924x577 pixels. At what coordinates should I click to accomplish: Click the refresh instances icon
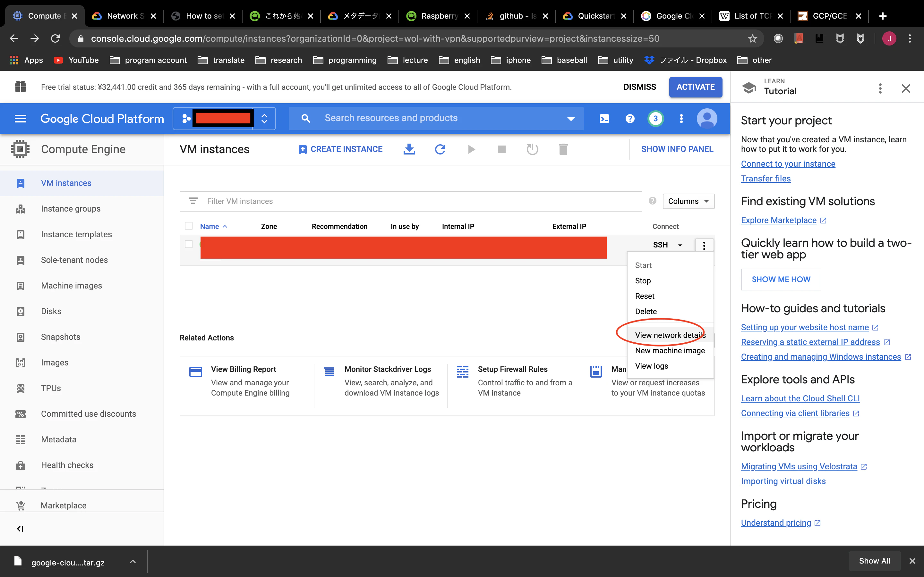point(440,149)
